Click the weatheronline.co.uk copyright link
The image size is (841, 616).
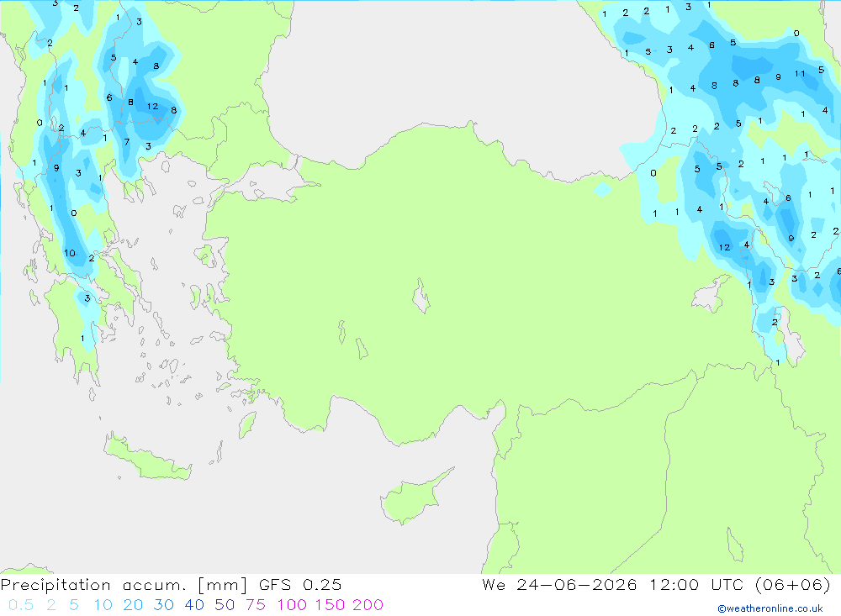(770, 608)
